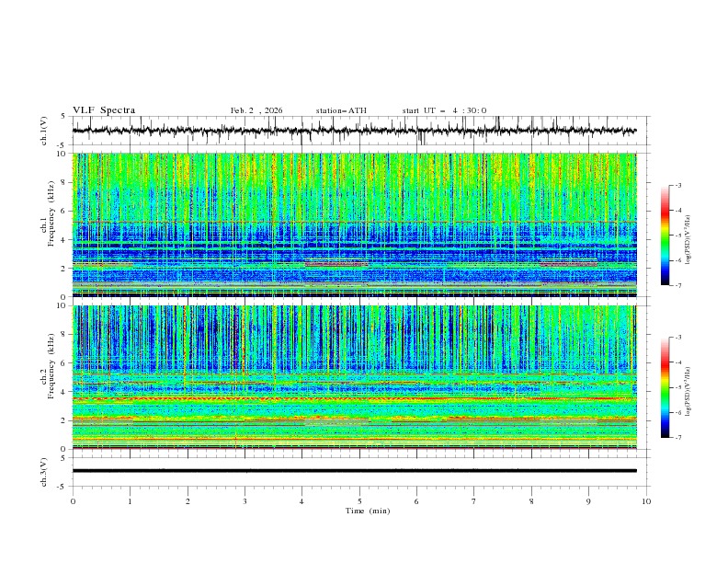
Task: Click the 8 minute tick label on time axis
Action: (x=531, y=501)
